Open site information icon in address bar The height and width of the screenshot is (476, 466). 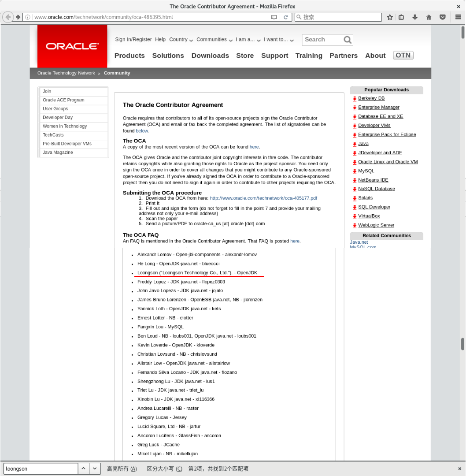click(28, 17)
